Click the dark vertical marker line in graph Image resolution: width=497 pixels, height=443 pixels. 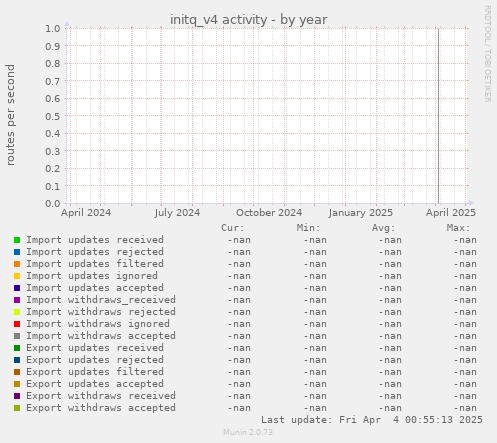(x=438, y=116)
